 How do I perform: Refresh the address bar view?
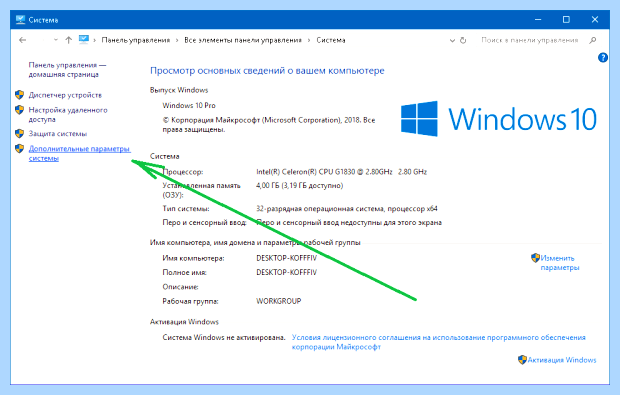click(x=463, y=40)
